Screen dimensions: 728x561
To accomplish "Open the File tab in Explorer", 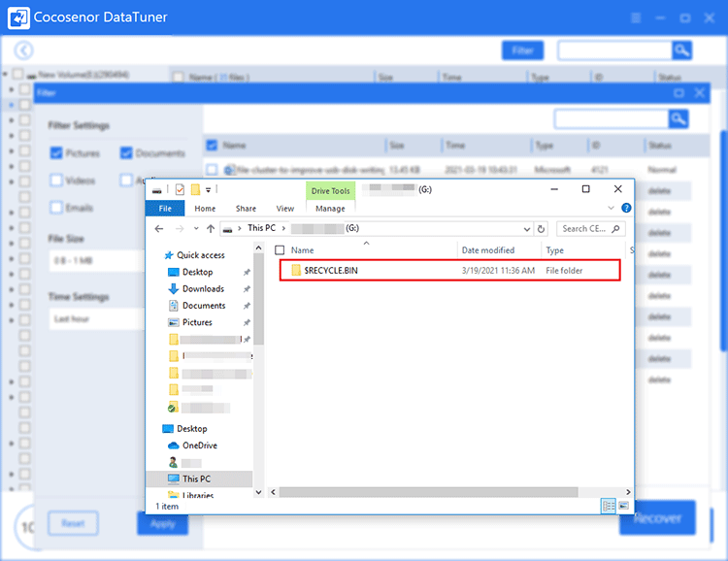I will (165, 209).
